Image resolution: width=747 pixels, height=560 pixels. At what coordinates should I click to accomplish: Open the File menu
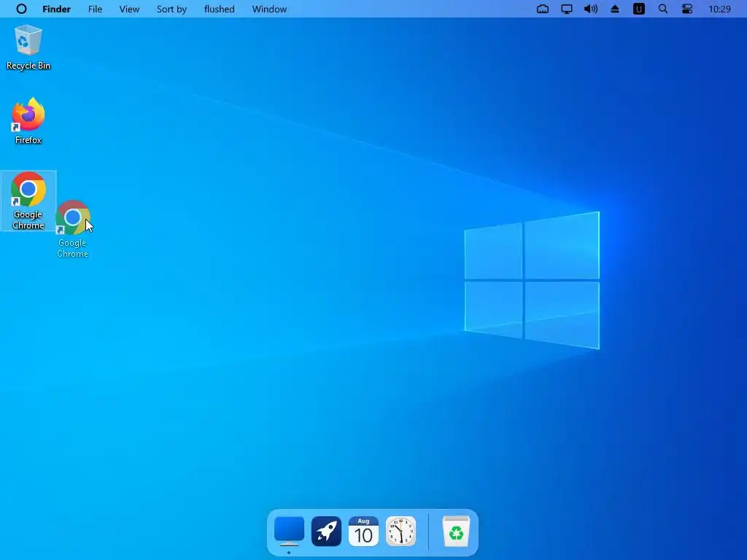(95, 9)
